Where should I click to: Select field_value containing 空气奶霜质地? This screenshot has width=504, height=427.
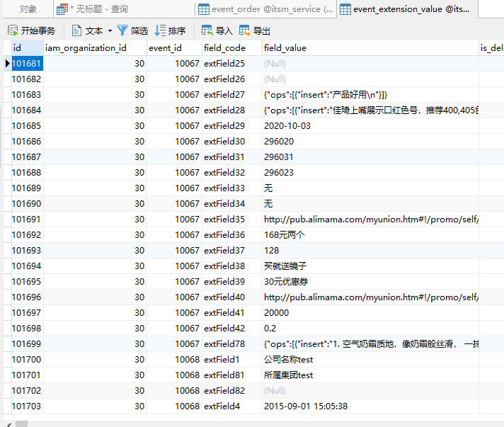(370, 344)
